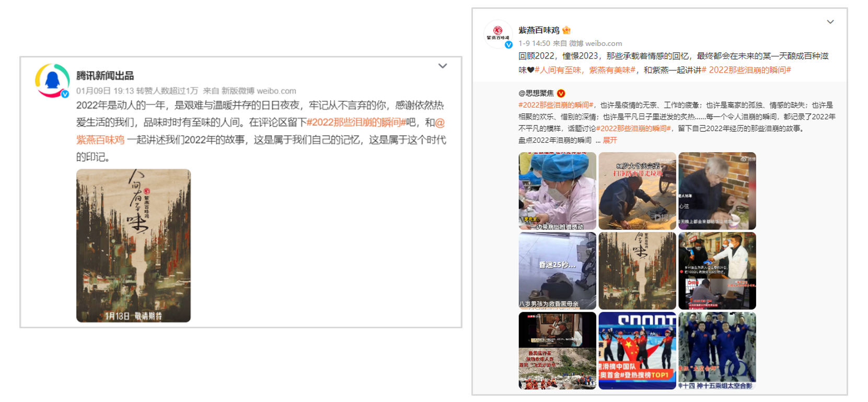Open the #人间有至味，紫燕有美味# hashtag
This screenshot has height=402, width=868.
(585, 70)
